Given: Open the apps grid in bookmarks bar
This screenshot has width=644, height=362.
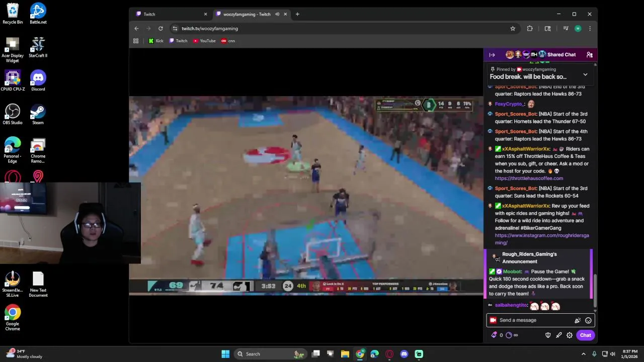Looking at the screenshot, I should (x=136, y=41).
